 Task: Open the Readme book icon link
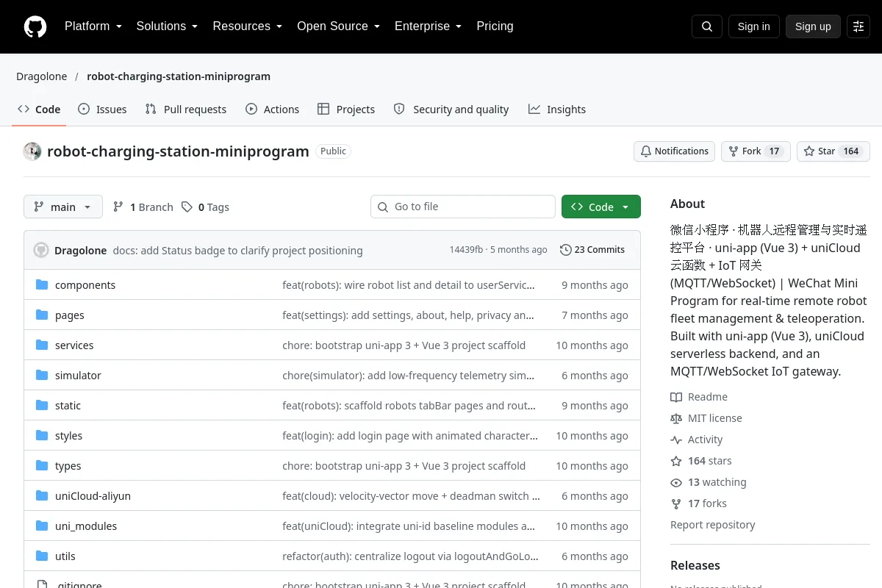pyautogui.click(x=676, y=397)
